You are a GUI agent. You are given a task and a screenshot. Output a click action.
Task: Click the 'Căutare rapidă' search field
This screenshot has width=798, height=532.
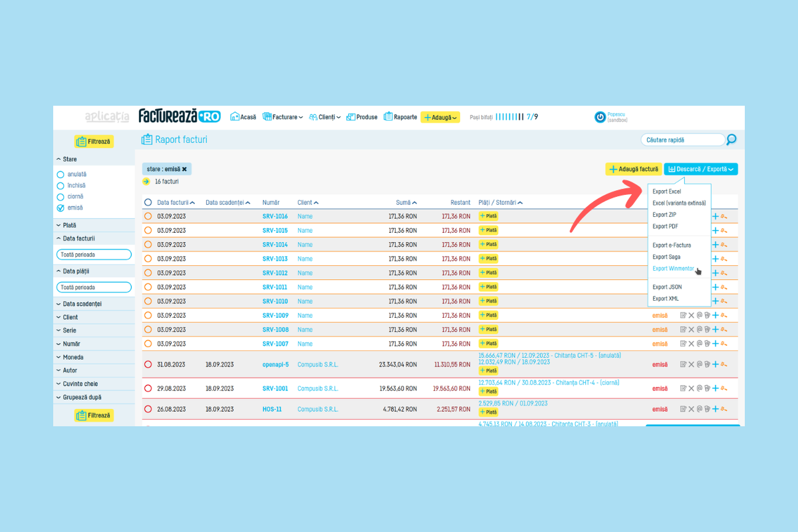(682, 140)
